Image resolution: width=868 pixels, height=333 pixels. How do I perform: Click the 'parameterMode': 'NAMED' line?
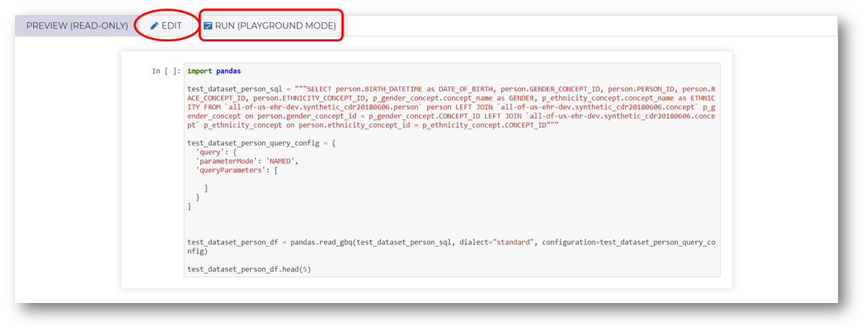coord(246,161)
